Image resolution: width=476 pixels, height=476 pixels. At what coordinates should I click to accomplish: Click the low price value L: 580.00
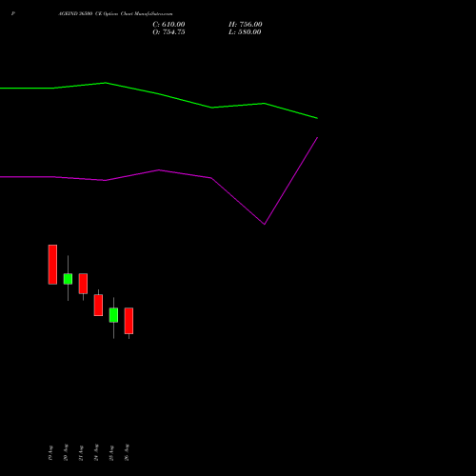(x=245, y=32)
